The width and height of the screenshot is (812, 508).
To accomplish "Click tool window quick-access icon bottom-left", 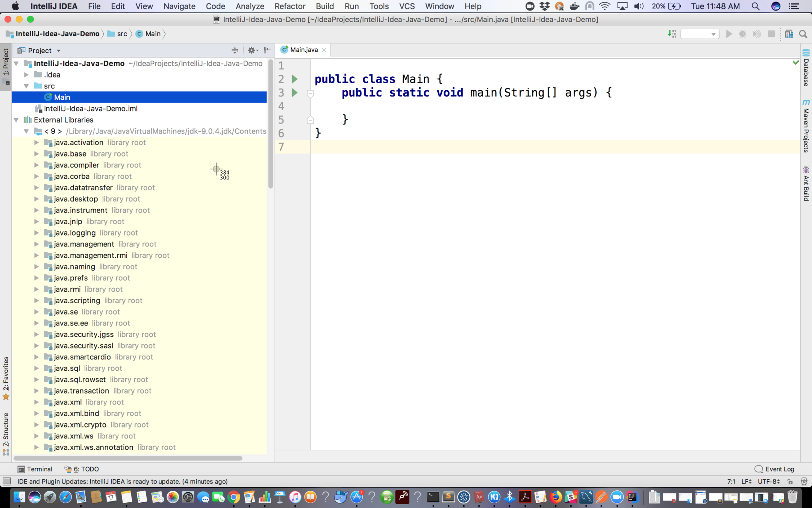I will (x=6, y=481).
